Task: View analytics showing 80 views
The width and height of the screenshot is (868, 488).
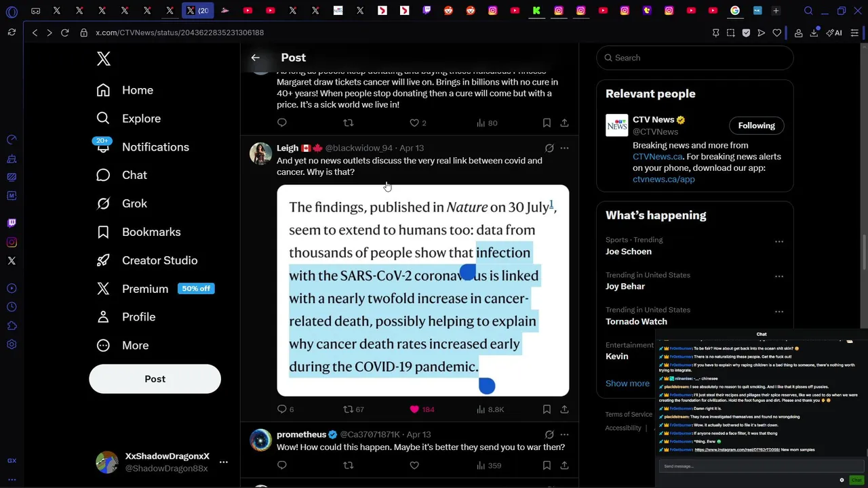Action: pyautogui.click(x=486, y=123)
